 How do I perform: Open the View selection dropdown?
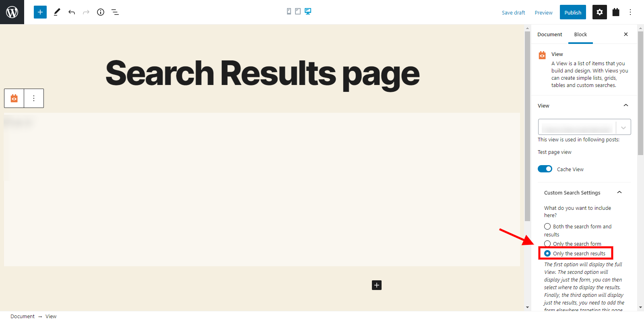pos(584,127)
